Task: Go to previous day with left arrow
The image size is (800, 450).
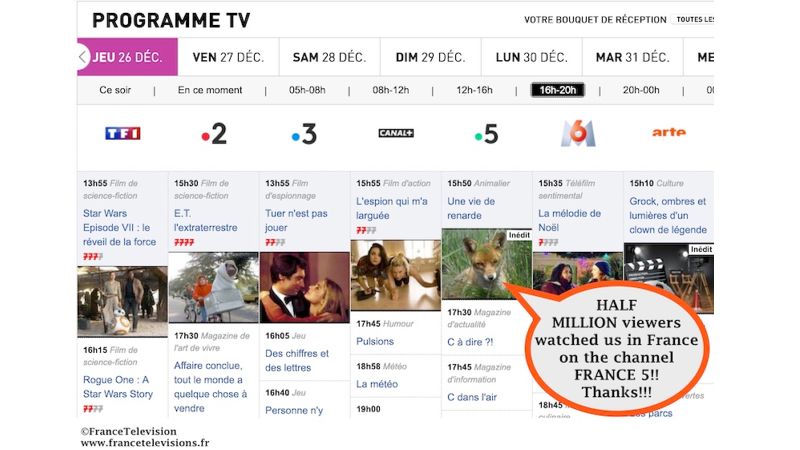Action: click(83, 57)
